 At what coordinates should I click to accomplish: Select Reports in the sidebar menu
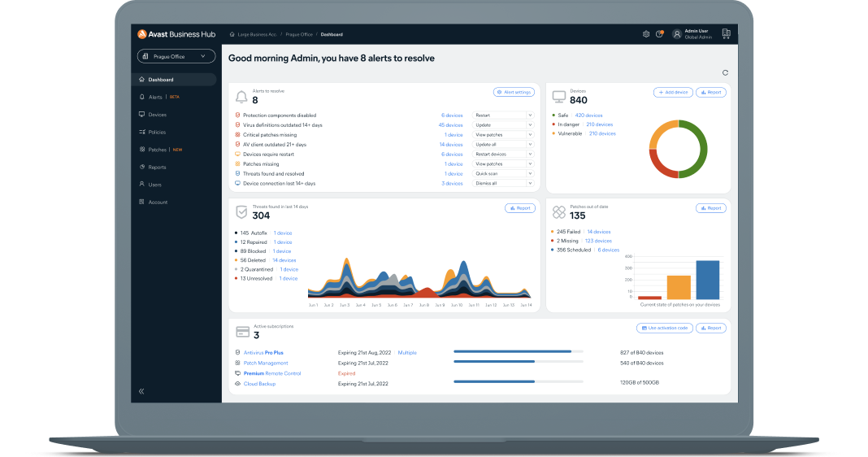click(157, 168)
